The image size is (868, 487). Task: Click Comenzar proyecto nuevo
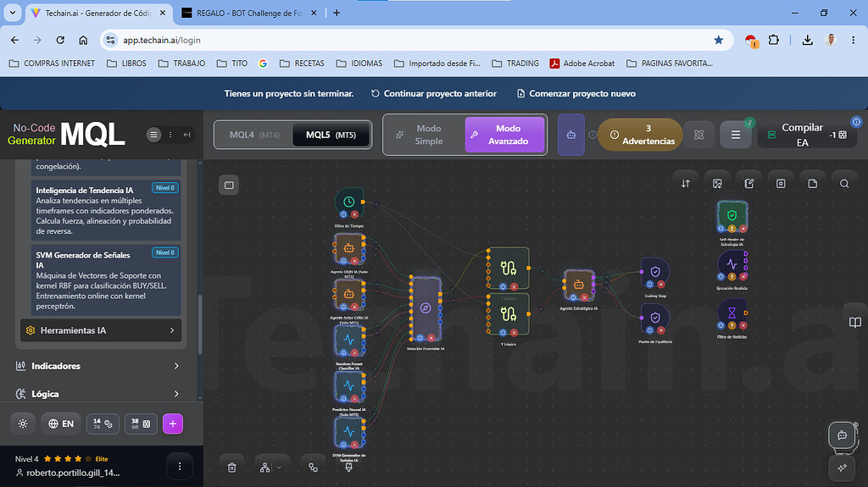(576, 93)
